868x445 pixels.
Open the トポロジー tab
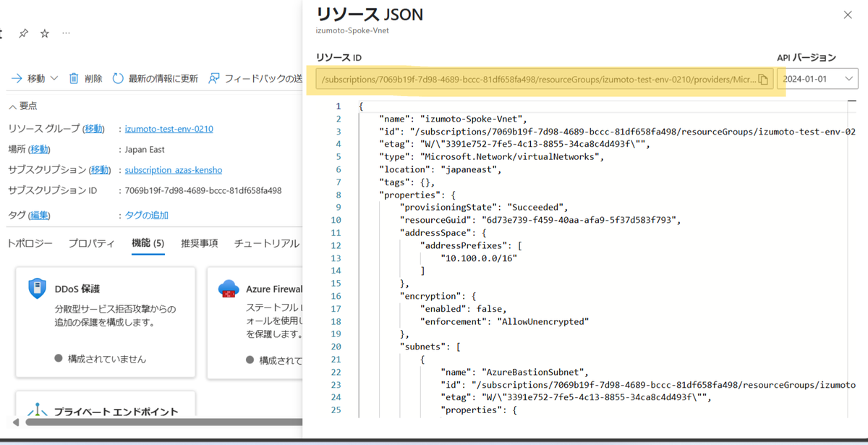(30, 244)
